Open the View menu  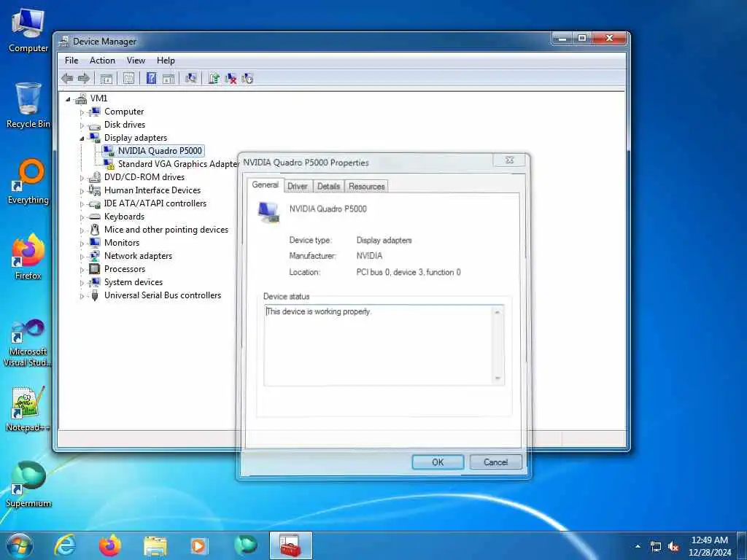(x=136, y=61)
